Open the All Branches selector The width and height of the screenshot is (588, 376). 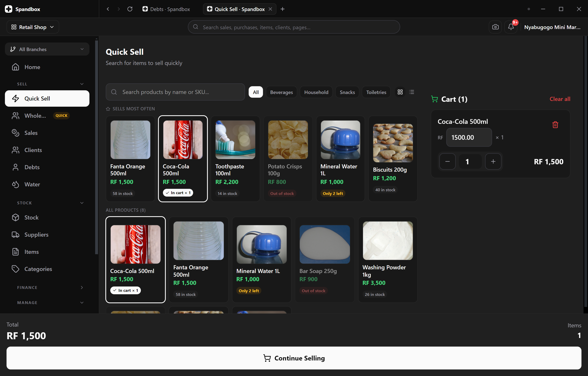tap(47, 49)
